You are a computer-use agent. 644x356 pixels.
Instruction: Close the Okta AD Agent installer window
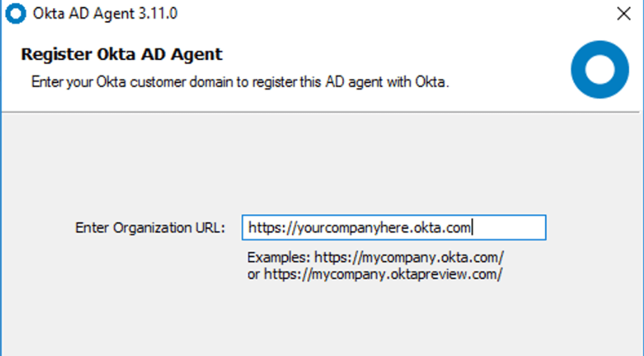[x=623, y=13]
